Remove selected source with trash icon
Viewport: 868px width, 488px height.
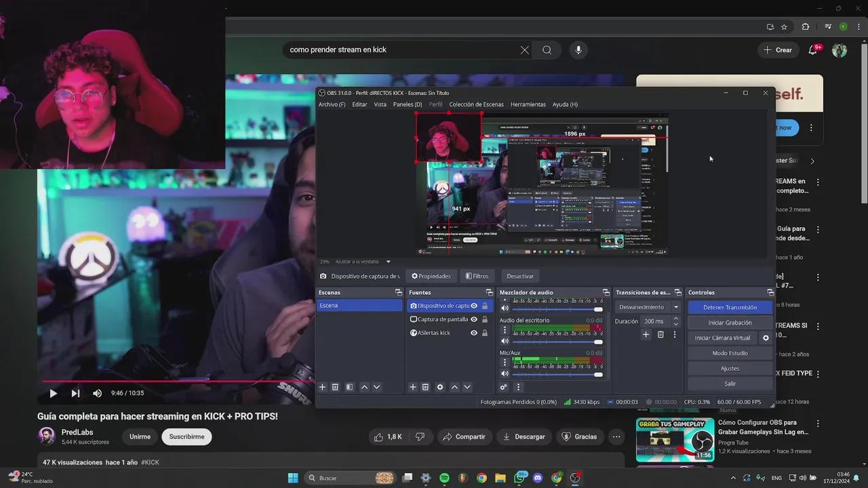425,387
